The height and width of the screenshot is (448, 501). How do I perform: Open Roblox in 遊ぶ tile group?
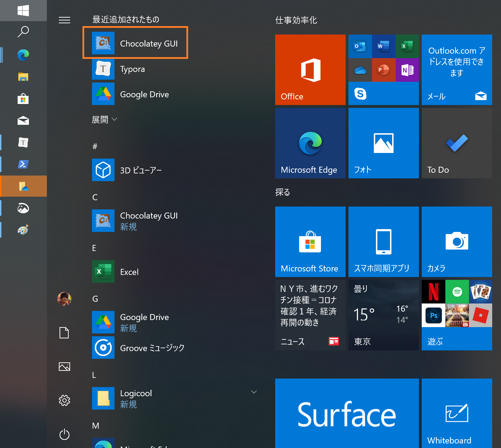[481, 315]
